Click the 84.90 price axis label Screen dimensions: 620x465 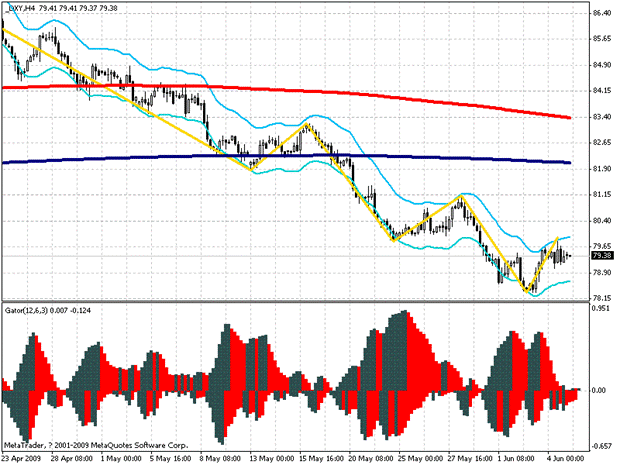(602, 65)
